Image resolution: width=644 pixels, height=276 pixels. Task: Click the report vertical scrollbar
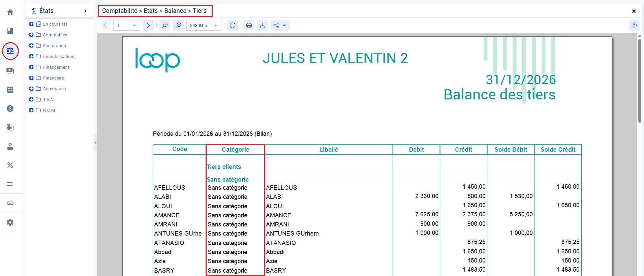[640, 81]
